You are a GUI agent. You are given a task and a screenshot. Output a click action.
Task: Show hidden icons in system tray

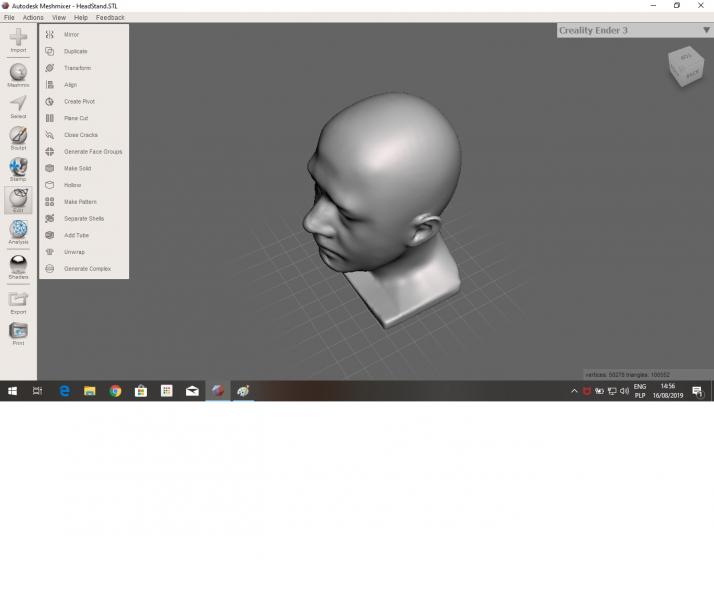tap(574, 391)
